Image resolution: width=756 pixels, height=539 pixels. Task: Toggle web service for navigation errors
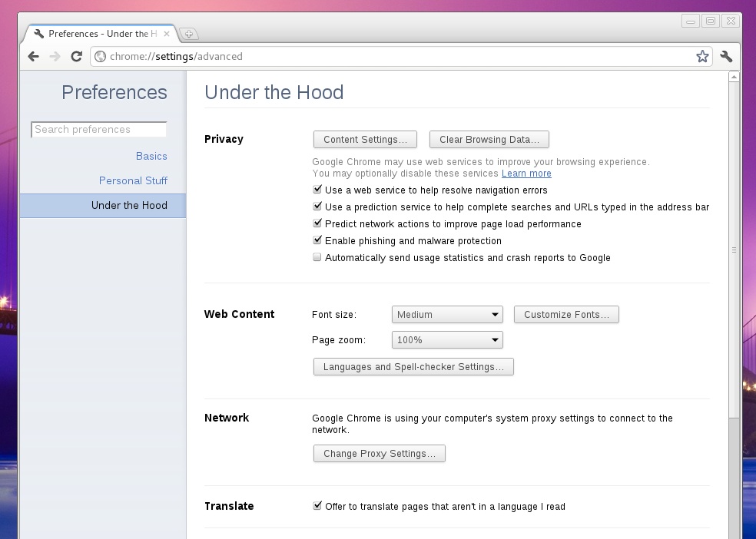[x=317, y=190]
